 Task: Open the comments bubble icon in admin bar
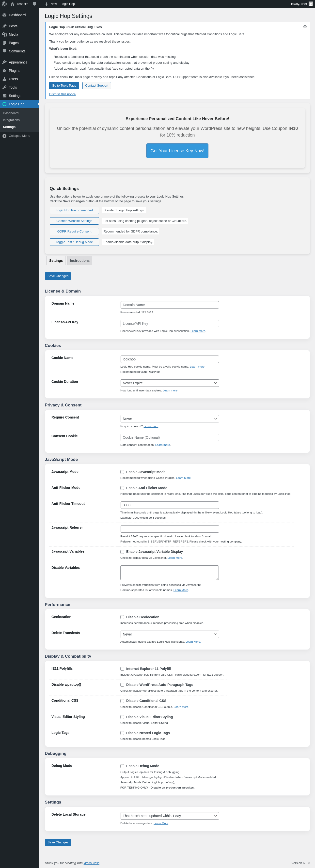pyautogui.click(x=34, y=4)
